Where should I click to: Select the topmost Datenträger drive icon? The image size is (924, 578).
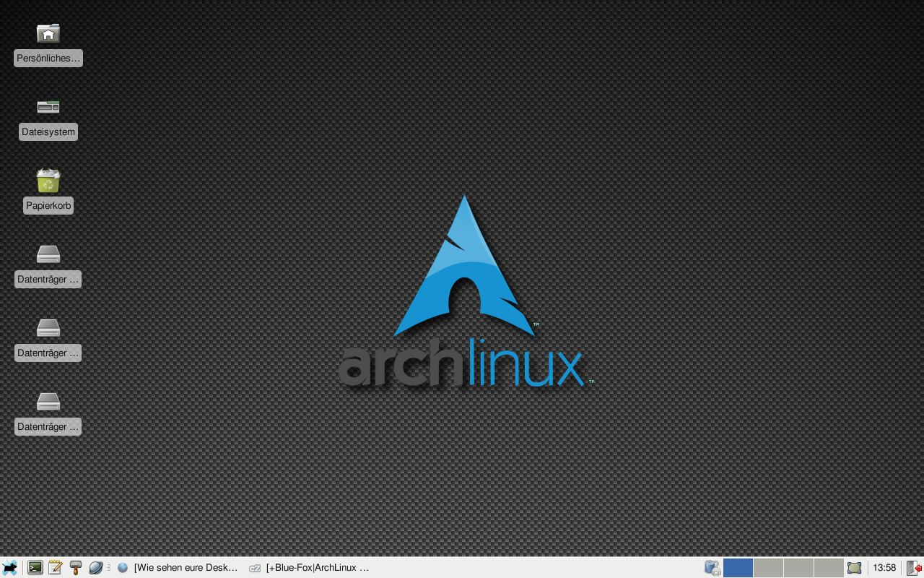pos(48,254)
